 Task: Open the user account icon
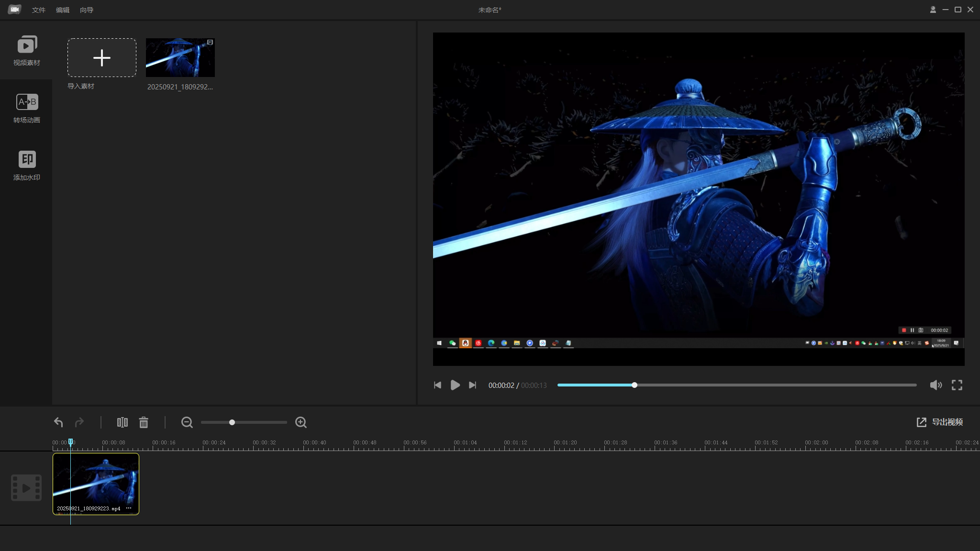[933, 10]
